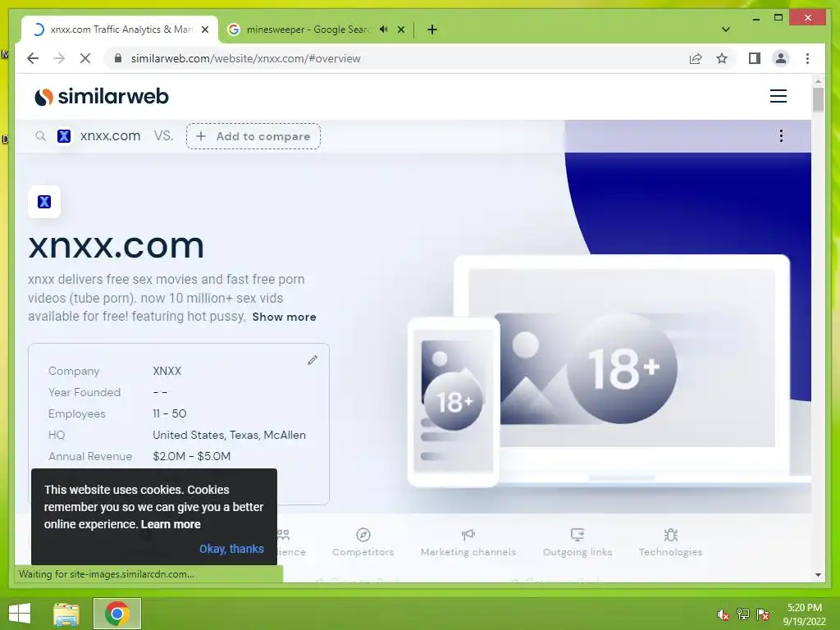Click the browser forward arrow
The width and height of the screenshot is (840, 630).
[59, 58]
